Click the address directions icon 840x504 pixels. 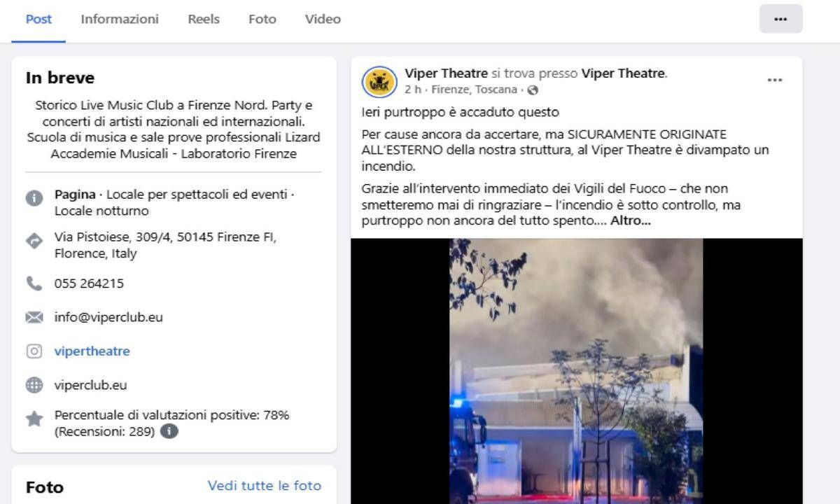click(x=34, y=241)
